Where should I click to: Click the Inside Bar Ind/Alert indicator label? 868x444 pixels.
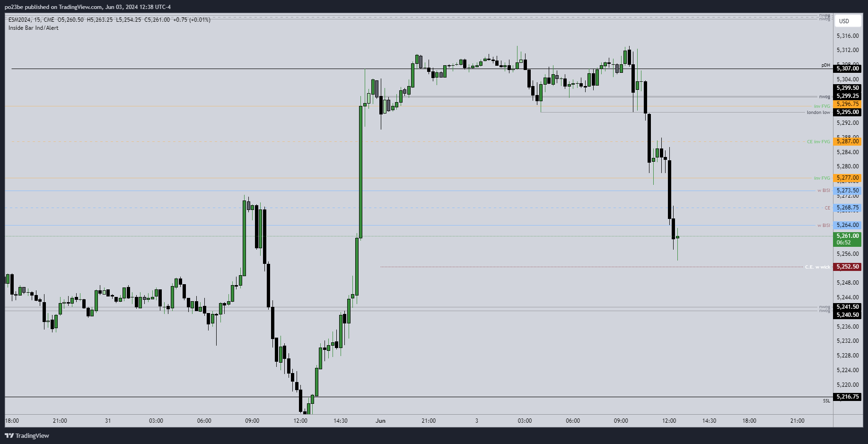tap(34, 28)
